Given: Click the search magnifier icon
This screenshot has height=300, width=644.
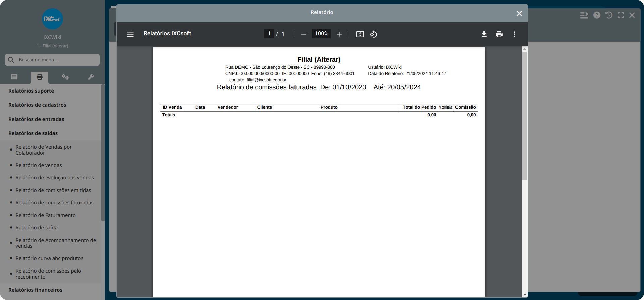Looking at the screenshot, I should (11, 60).
